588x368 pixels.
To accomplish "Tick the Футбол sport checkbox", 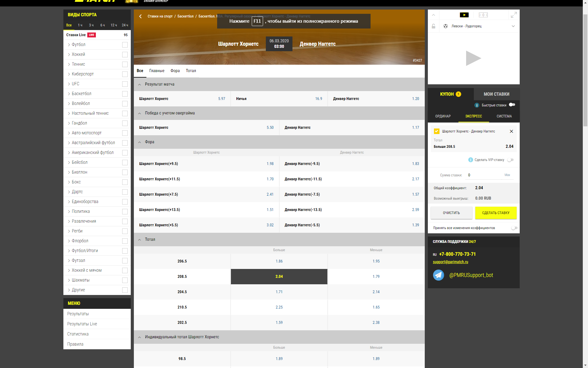I will click(x=125, y=45).
